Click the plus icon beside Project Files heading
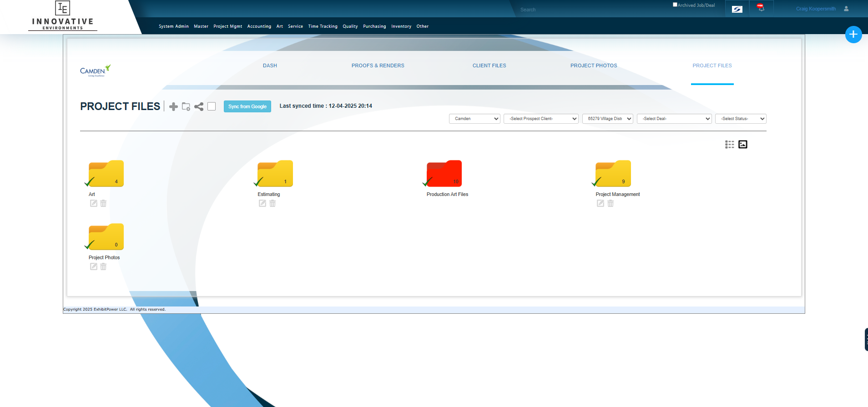This screenshot has width=868, height=407. point(173,106)
